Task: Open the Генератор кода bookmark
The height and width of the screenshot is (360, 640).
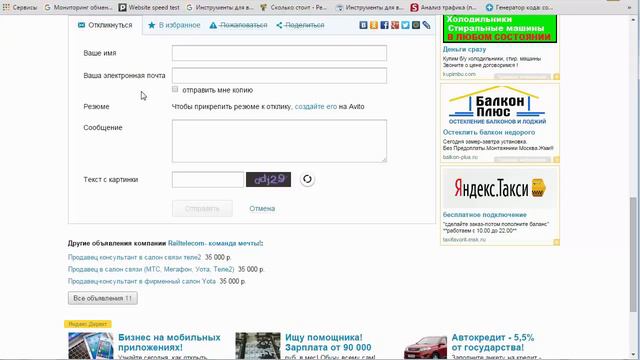Action: tap(519, 7)
